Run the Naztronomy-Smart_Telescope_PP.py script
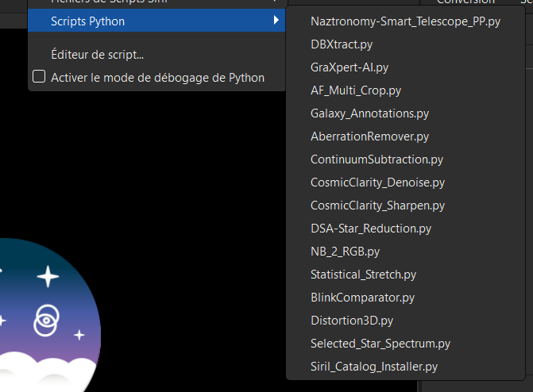This screenshot has height=392, width=533. tap(405, 21)
